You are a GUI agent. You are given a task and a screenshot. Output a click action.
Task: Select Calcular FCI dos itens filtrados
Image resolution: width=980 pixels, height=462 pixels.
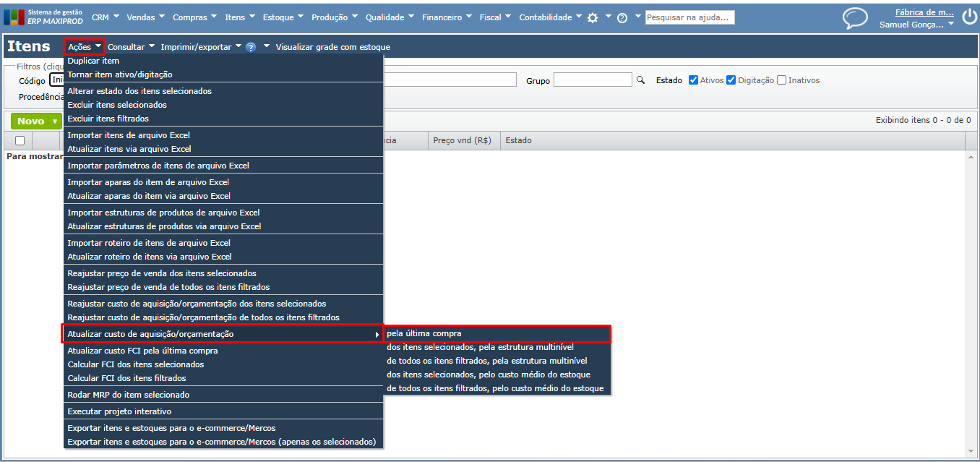click(x=223, y=378)
